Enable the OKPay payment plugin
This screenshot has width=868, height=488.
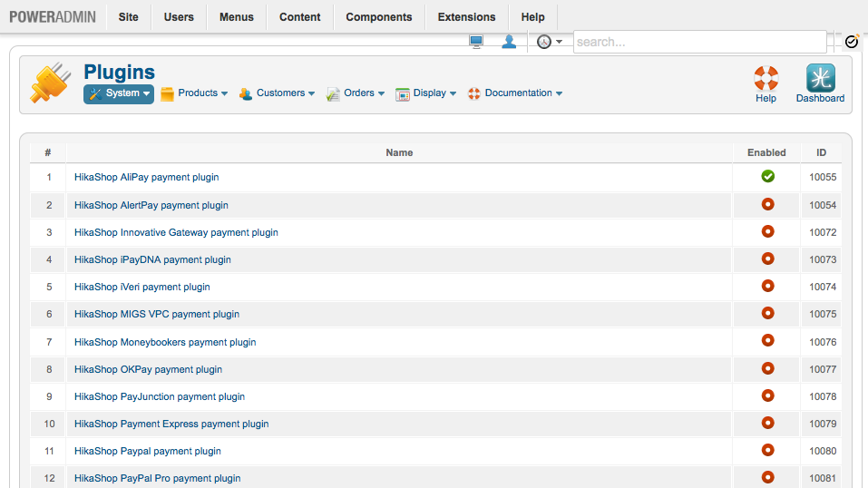pyautogui.click(x=768, y=368)
